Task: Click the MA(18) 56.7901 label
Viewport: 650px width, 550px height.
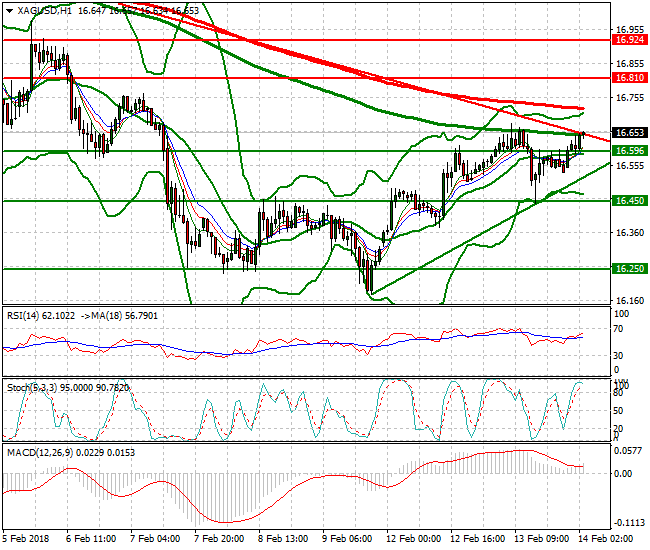Action: (x=124, y=316)
